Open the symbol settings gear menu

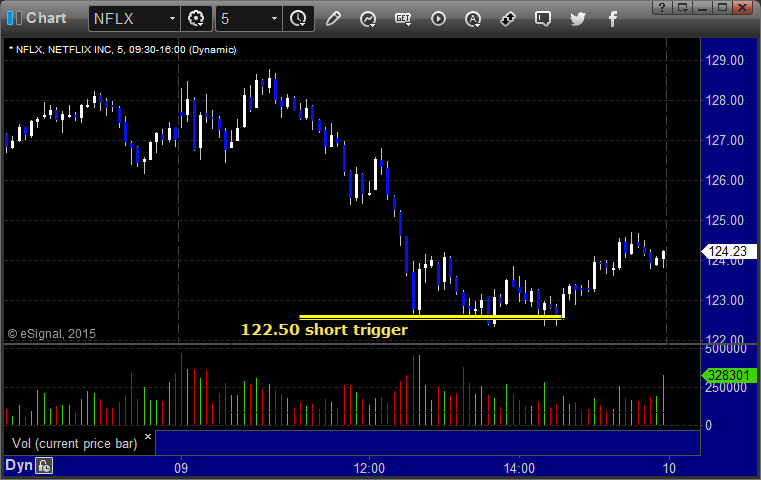[196, 19]
